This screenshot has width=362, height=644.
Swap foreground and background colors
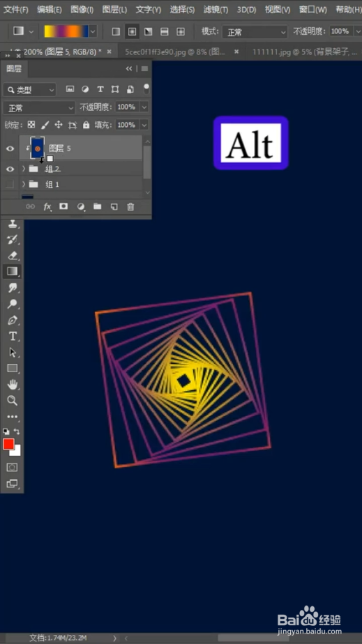(17, 431)
